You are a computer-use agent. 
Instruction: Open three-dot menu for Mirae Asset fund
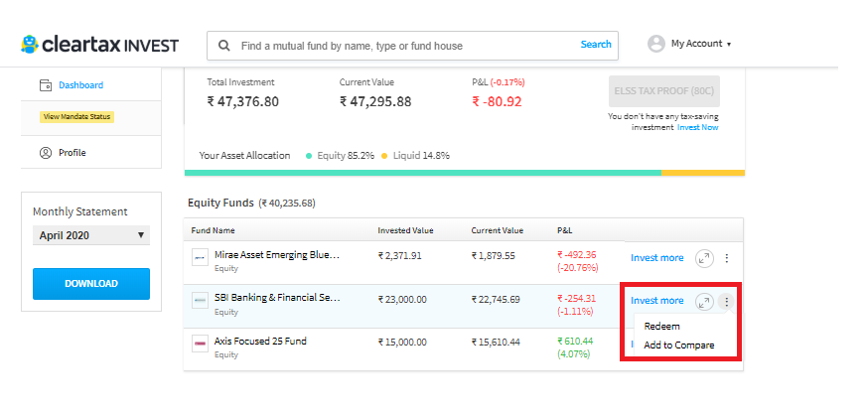pos(727,258)
